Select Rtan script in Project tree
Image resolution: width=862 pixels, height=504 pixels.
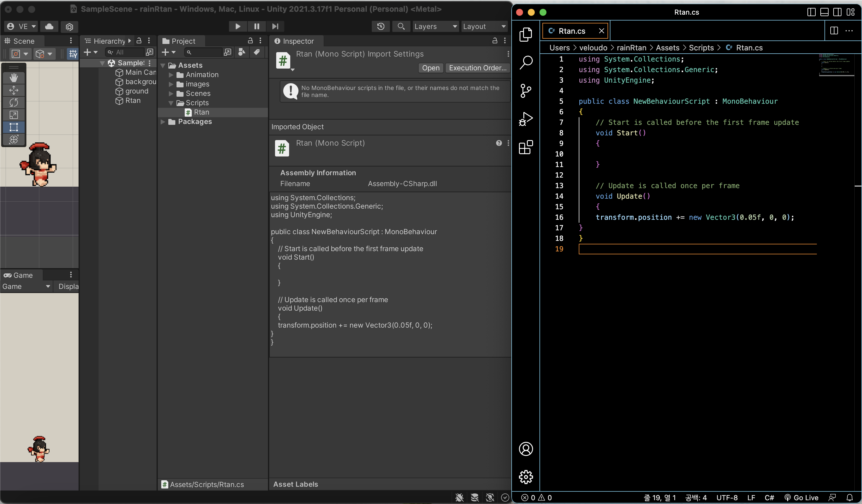pyautogui.click(x=213, y=112)
